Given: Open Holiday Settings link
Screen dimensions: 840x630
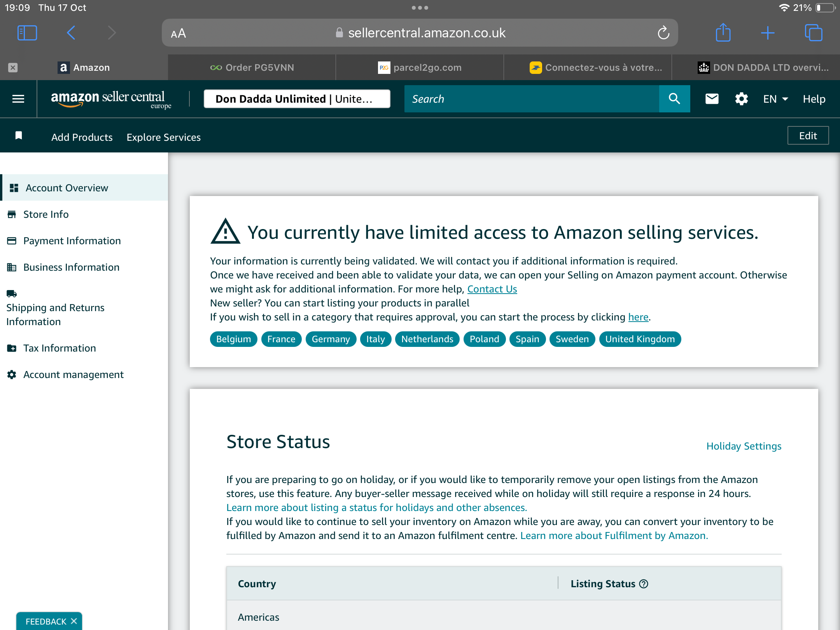Looking at the screenshot, I should pos(744,446).
